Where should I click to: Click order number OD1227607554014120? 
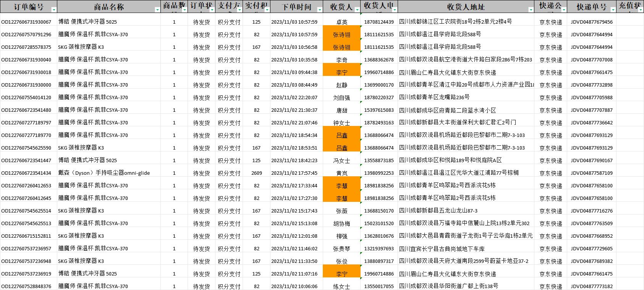coord(26,98)
